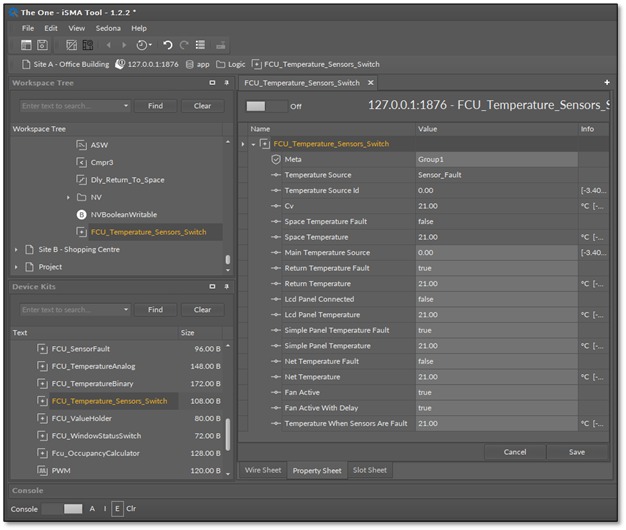Viewport: 626px width, 530px height.
Task: Click the history clock toolbar icon
Action: click(142, 45)
